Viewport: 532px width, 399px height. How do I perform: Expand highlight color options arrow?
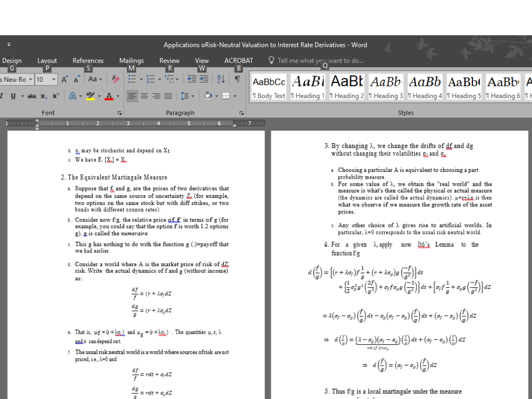coord(99,96)
